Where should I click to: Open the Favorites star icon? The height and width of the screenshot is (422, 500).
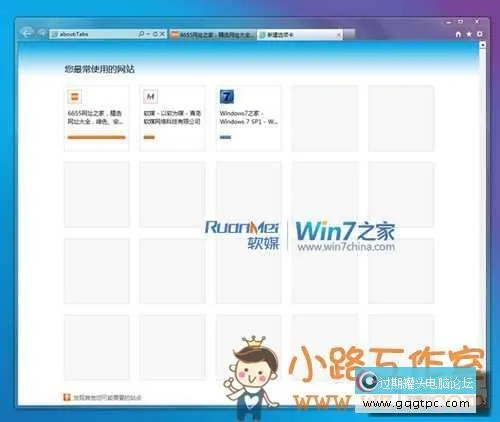tap(469, 34)
